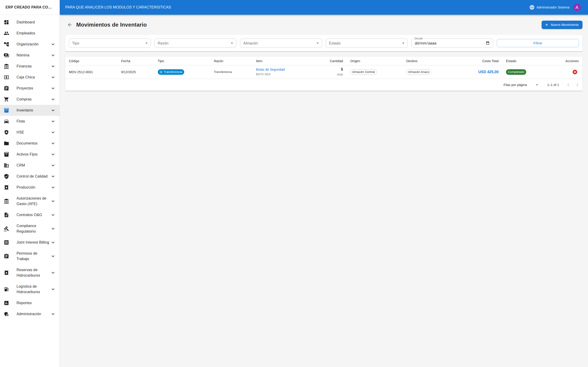The width and height of the screenshot is (588, 367).
Task: Open the Flota vehicle icon
Action: [x=6, y=121]
